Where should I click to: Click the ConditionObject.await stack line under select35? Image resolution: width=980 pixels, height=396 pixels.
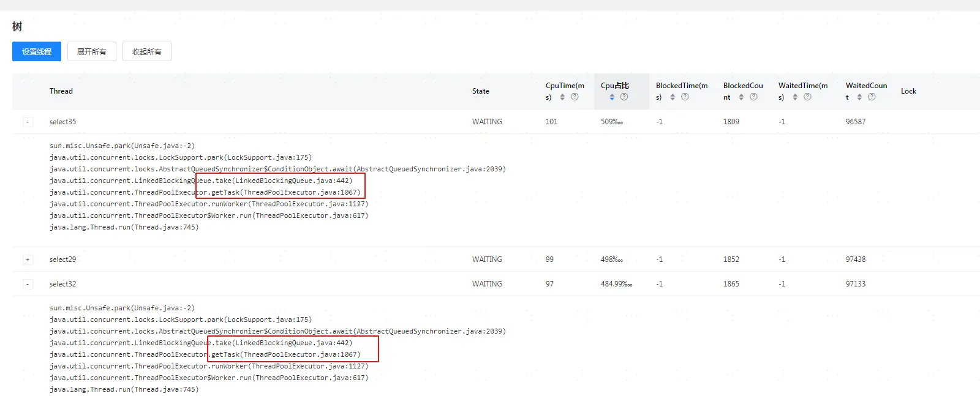(x=278, y=169)
